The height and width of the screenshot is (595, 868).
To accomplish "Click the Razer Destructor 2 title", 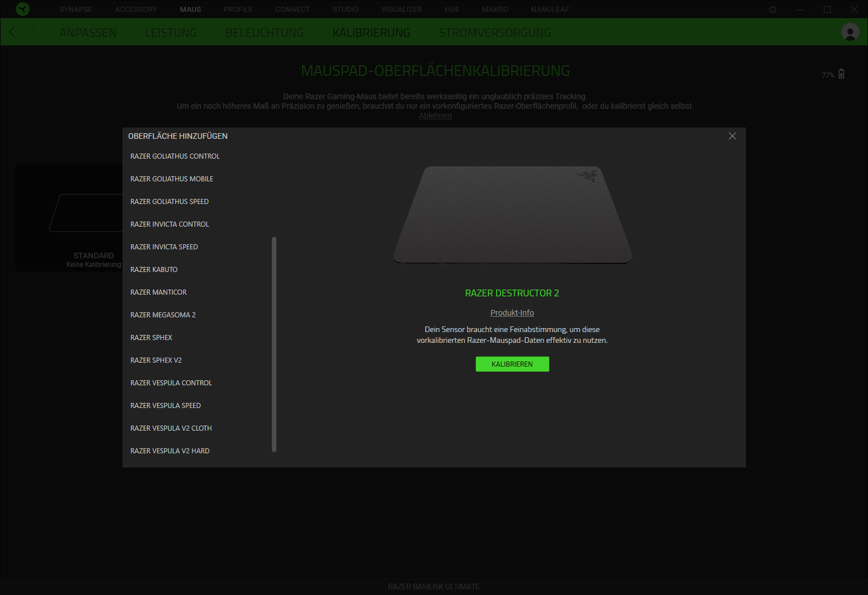I will tap(512, 293).
